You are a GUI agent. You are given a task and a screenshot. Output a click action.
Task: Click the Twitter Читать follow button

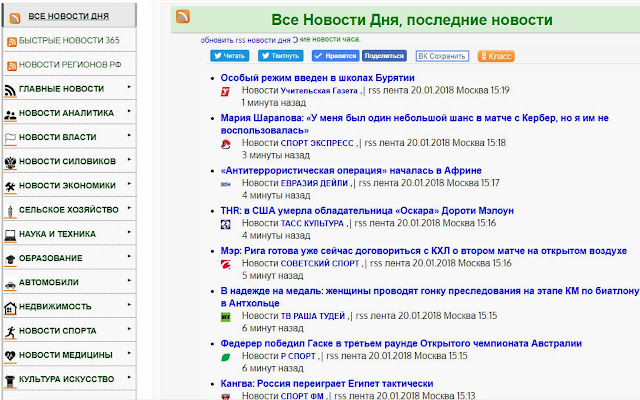(230, 56)
